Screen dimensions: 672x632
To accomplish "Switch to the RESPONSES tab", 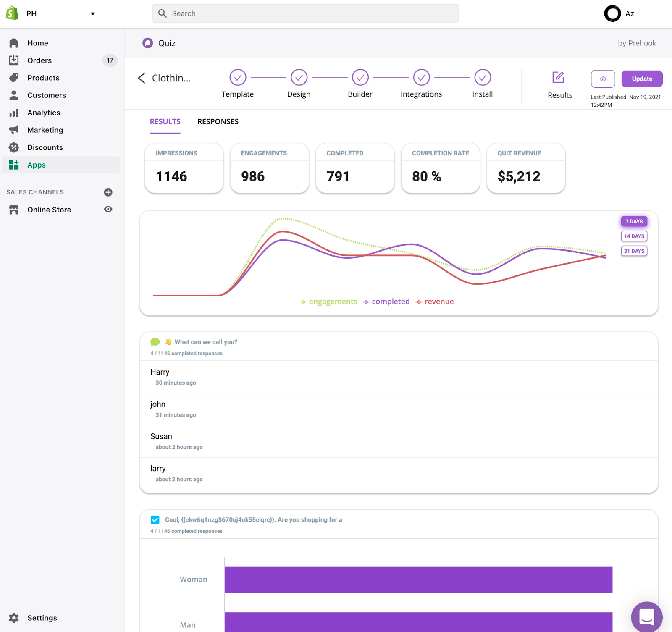I will pos(218,122).
